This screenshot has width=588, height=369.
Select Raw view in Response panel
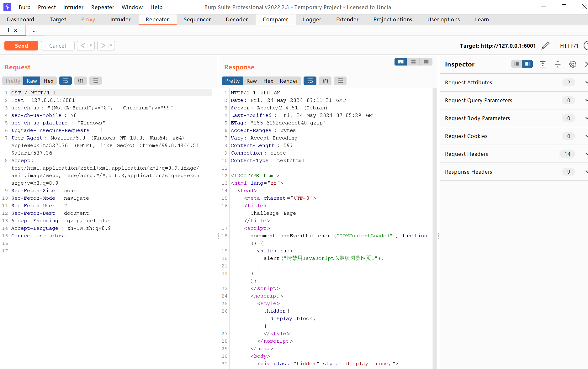(x=252, y=81)
